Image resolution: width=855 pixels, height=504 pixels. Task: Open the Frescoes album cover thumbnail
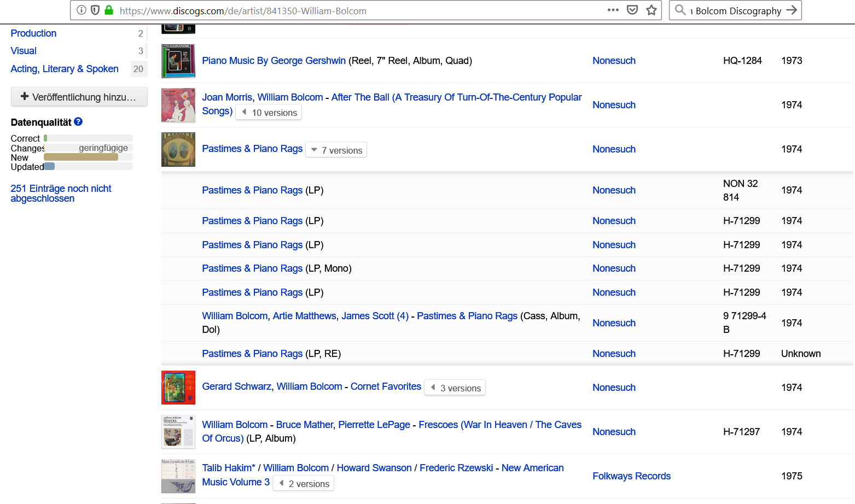[x=178, y=432]
